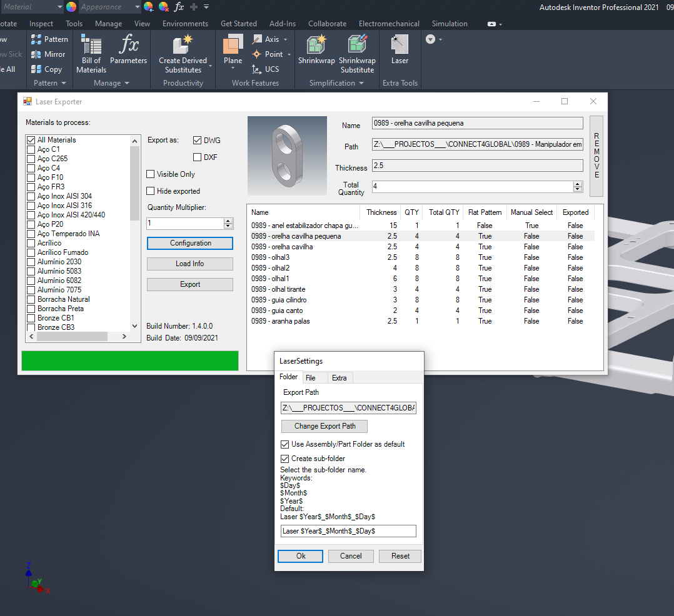Open the fx Parameters dialog
The width and height of the screenshot is (674, 616).
coord(129,49)
